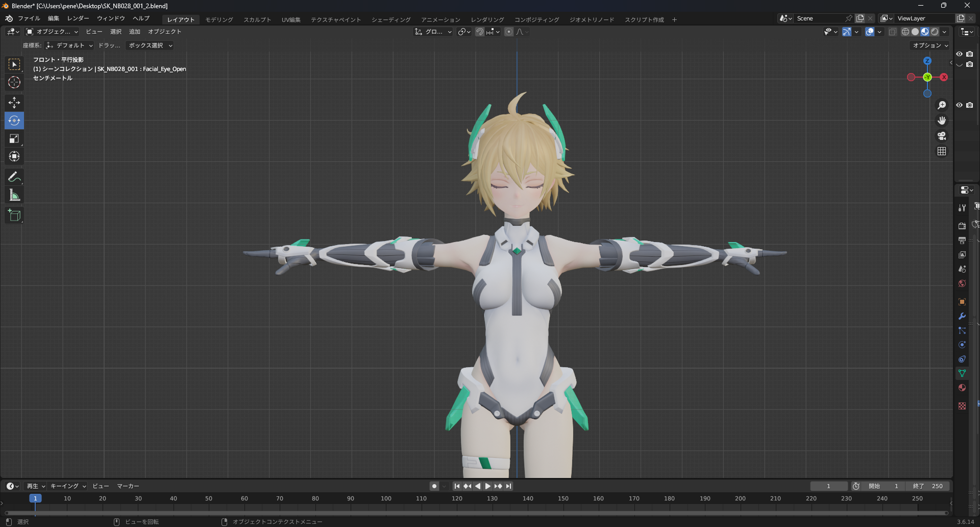Image resolution: width=980 pixels, height=527 pixels.
Task: Switch to material preview shading
Action: coord(925,32)
